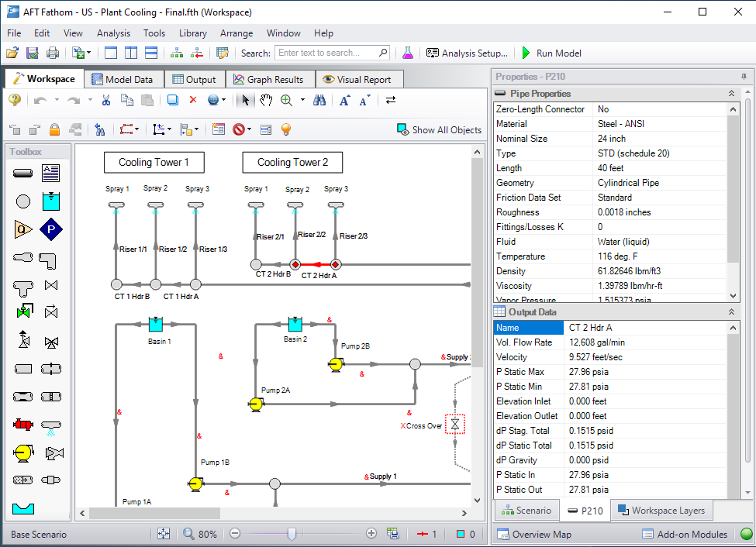Click the padlock Lock Objects icon
756x547 pixels.
pos(55,129)
